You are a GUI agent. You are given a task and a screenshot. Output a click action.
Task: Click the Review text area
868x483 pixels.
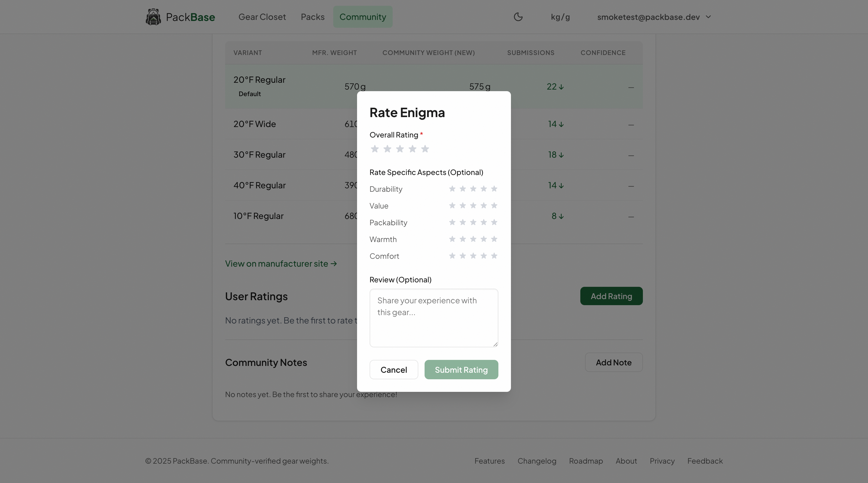click(x=434, y=318)
